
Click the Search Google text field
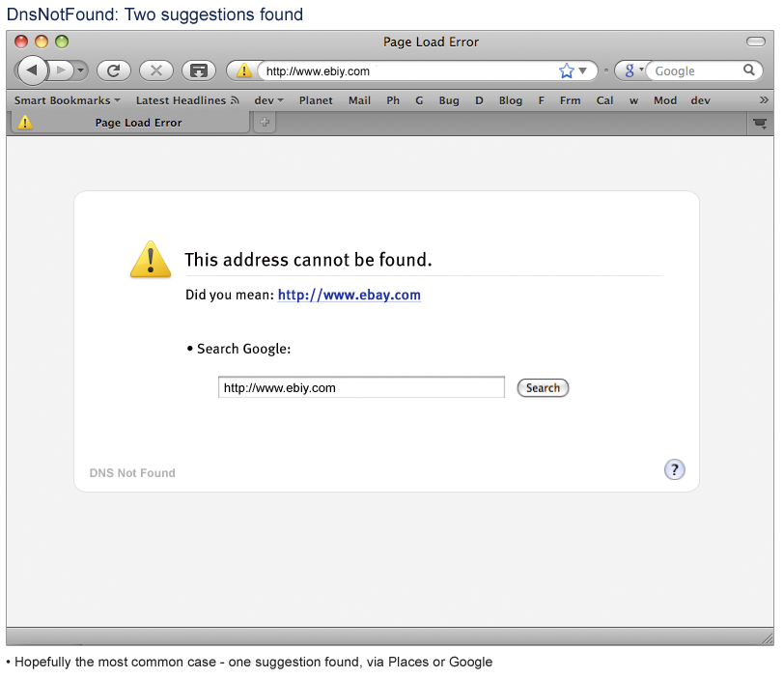click(361, 387)
